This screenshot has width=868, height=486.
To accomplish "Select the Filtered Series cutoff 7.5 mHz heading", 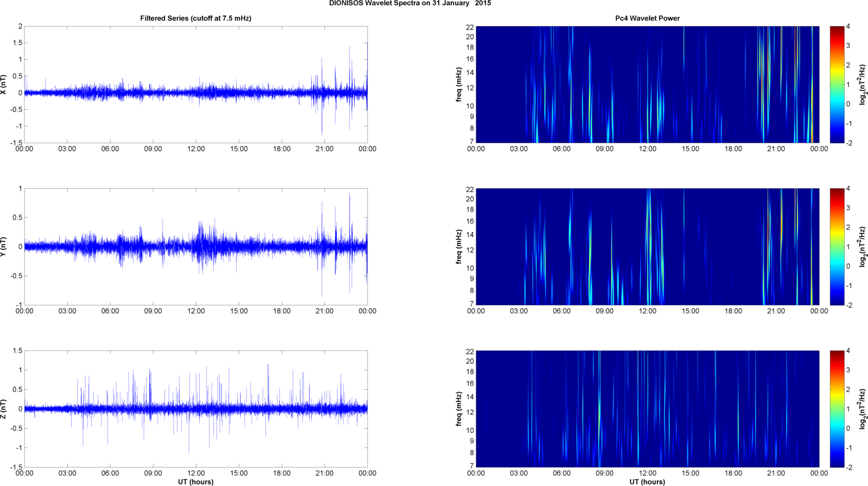I will click(x=196, y=18).
